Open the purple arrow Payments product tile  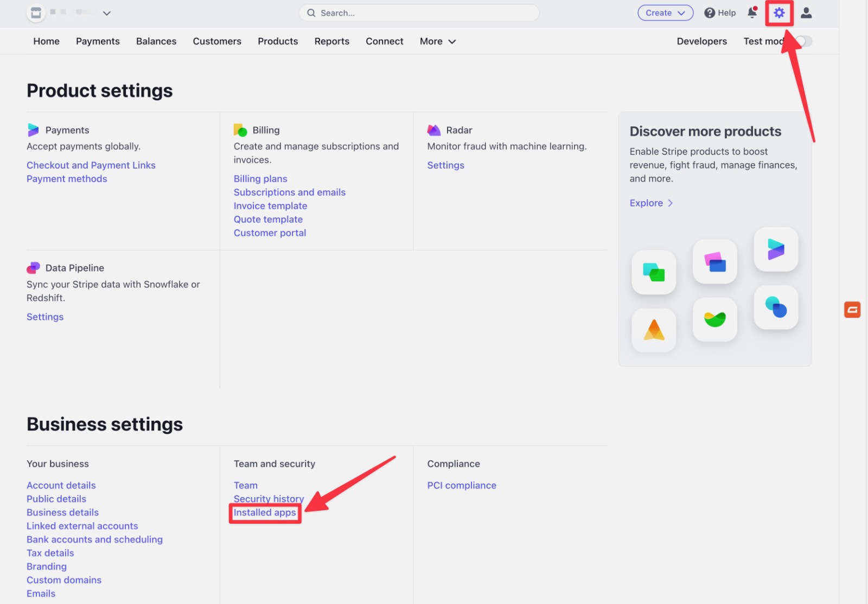coord(776,249)
